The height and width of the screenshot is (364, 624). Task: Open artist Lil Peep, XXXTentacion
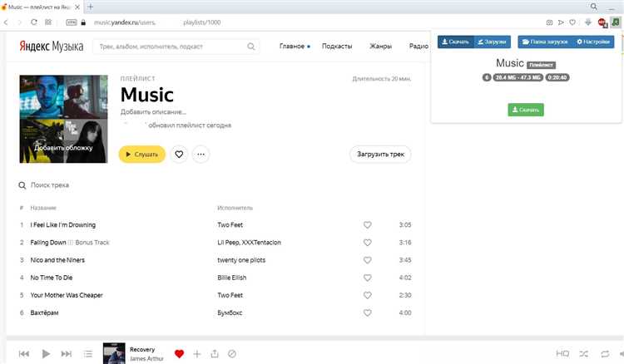pyautogui.click(x=249, y=243)
